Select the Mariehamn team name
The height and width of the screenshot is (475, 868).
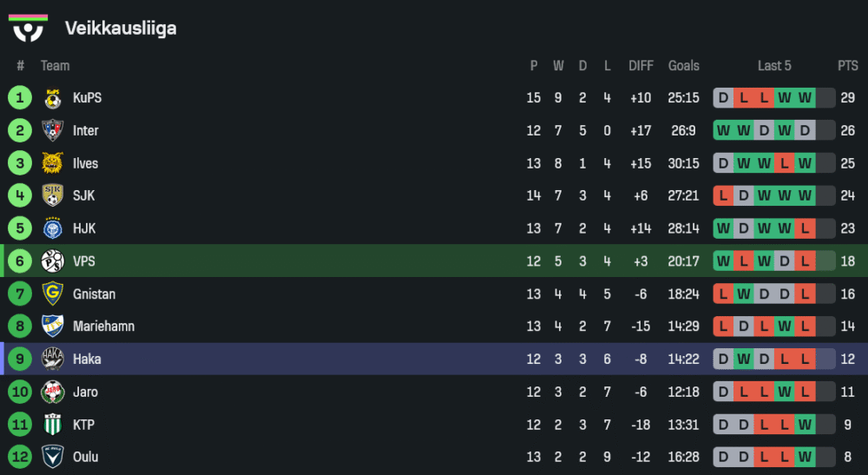click(x=103, y=327)
